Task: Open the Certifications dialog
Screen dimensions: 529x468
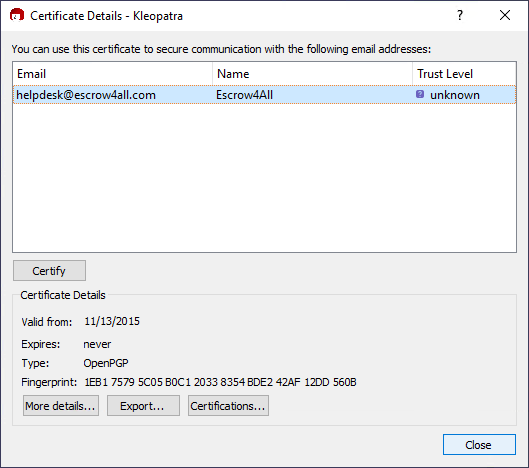Action: click(x=228, y=406)
